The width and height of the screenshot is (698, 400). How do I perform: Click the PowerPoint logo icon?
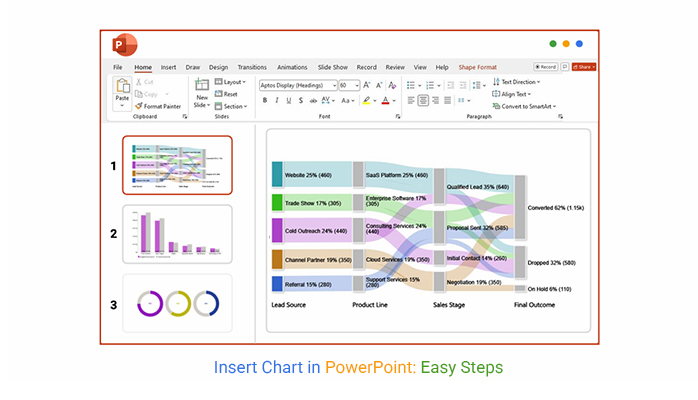point(125,44)
